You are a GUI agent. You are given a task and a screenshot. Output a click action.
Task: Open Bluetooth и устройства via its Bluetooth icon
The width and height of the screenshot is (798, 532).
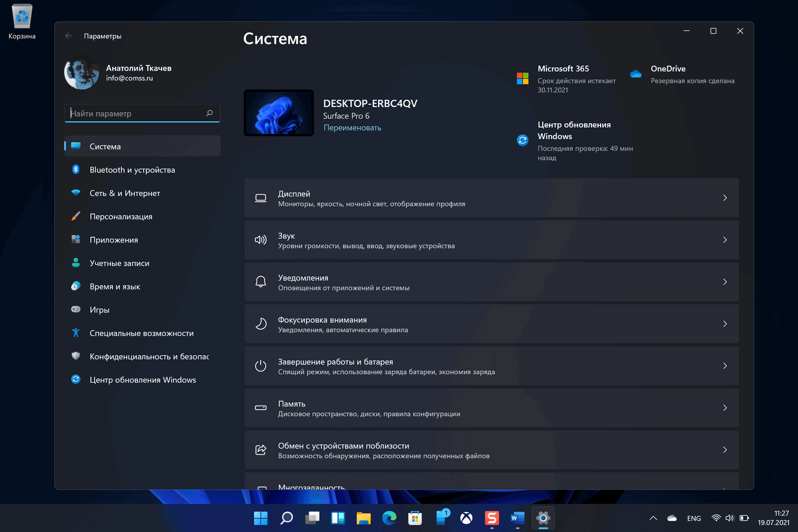(76, 170)
